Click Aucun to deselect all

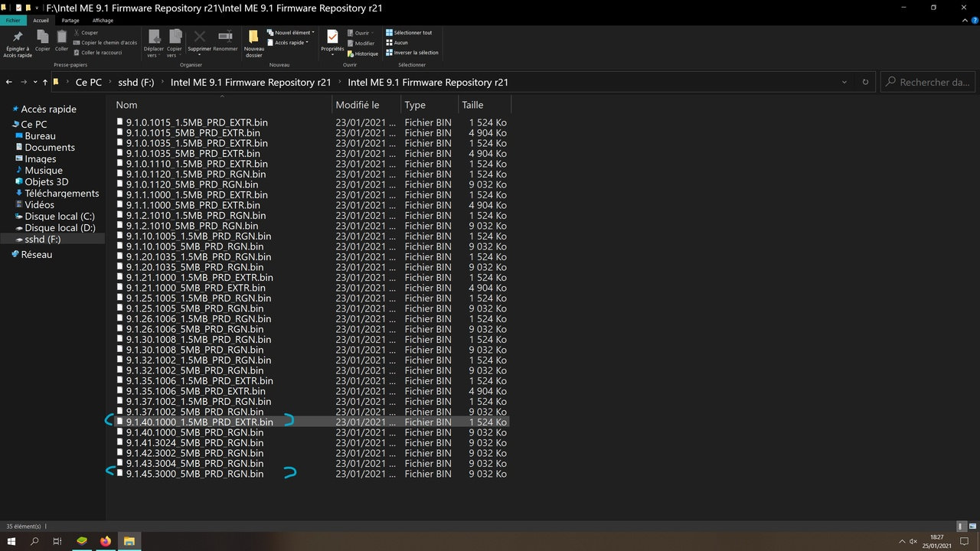pyautogui.click(x=397, y=43)
